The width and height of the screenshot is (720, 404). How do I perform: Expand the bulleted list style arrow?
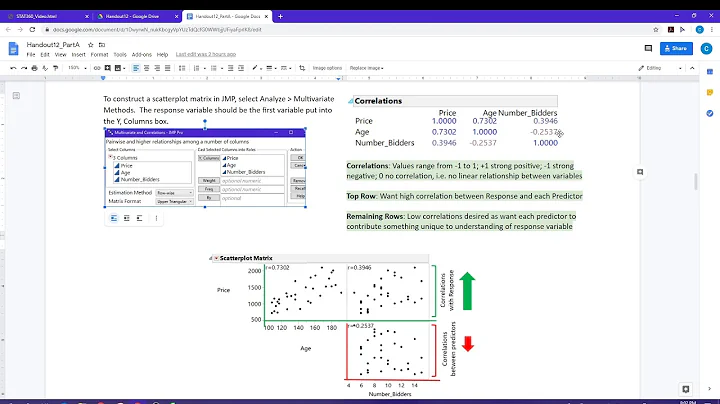tap(222, 68)
